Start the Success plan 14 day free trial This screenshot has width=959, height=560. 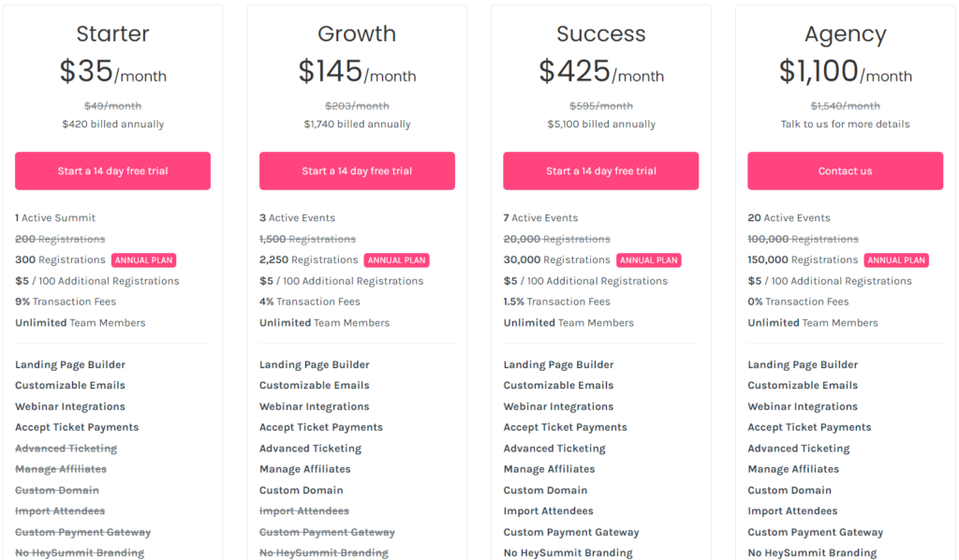600,170
